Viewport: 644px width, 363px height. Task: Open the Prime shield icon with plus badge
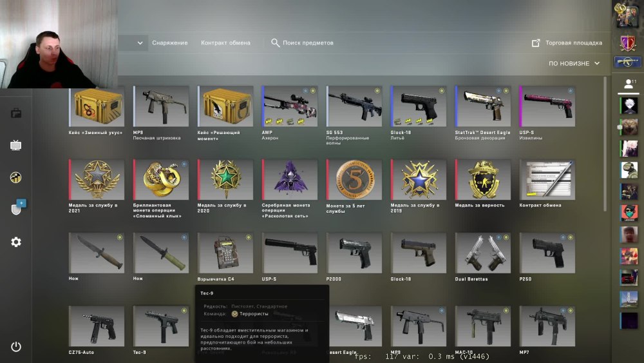coord(17,207)
